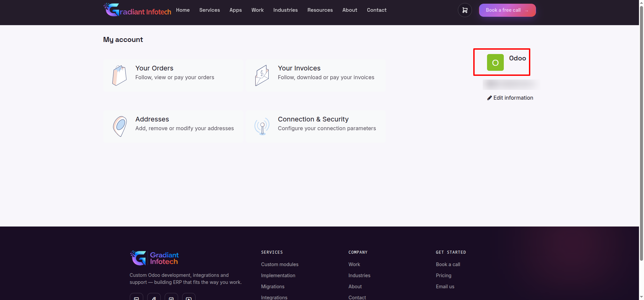644x300 pixels.
Task: Click the map pin Addresses icon
Action: [x=120, y=127]
